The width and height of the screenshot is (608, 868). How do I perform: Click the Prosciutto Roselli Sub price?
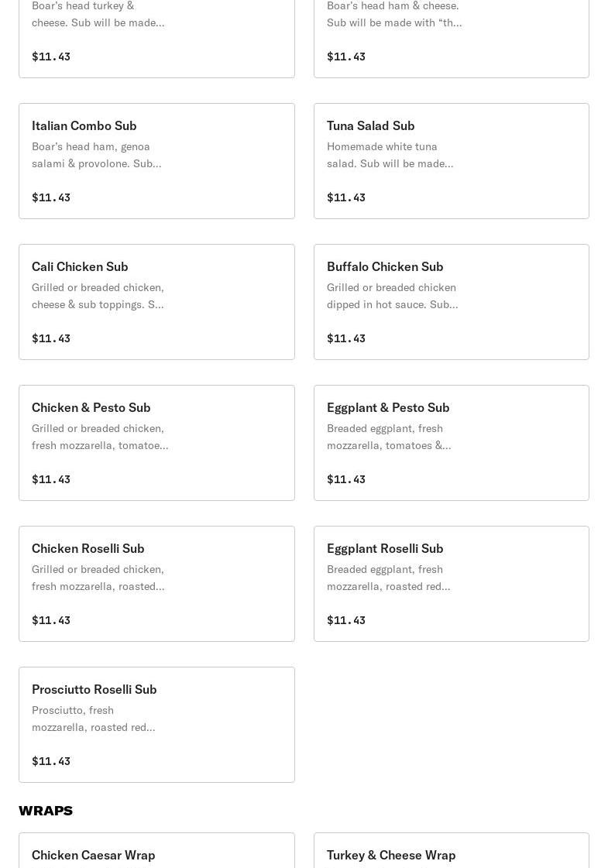tap(51, 761)
